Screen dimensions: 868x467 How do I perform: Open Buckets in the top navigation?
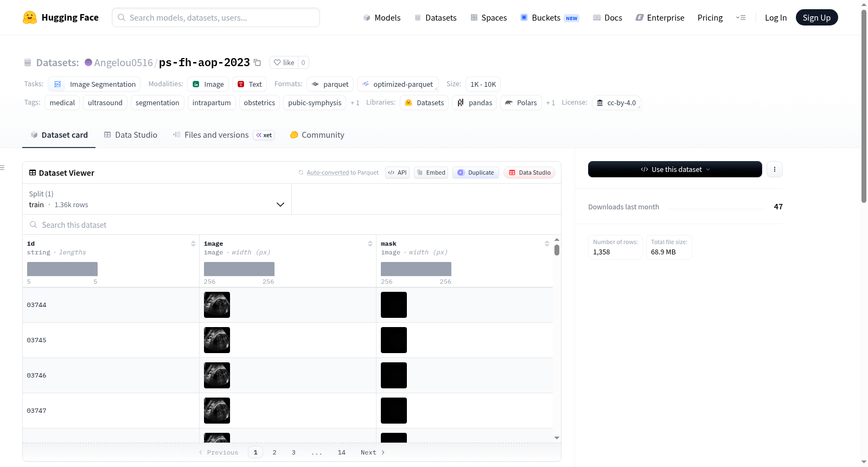point(550,17)
